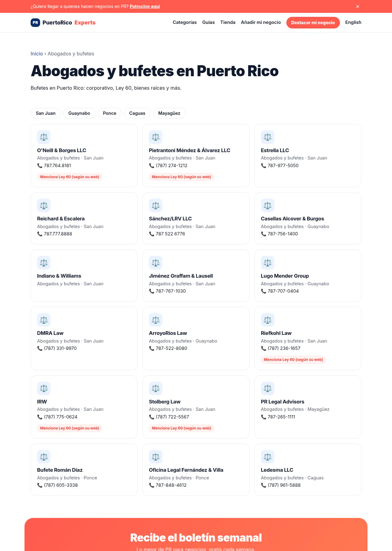Click the phone icon beside 787-977-5050
Image resolution: width=392 pixels, height=551 pixels.
(264, 166)
